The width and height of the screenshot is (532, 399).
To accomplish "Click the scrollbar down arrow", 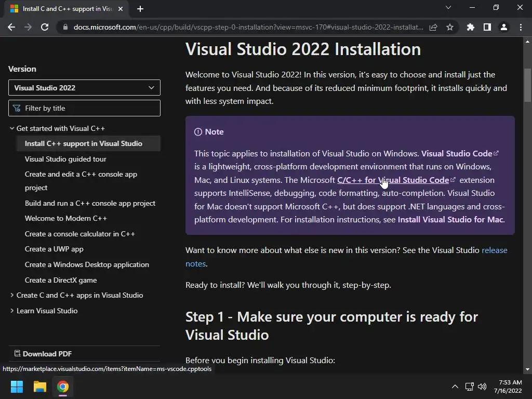I will (527, 369).
